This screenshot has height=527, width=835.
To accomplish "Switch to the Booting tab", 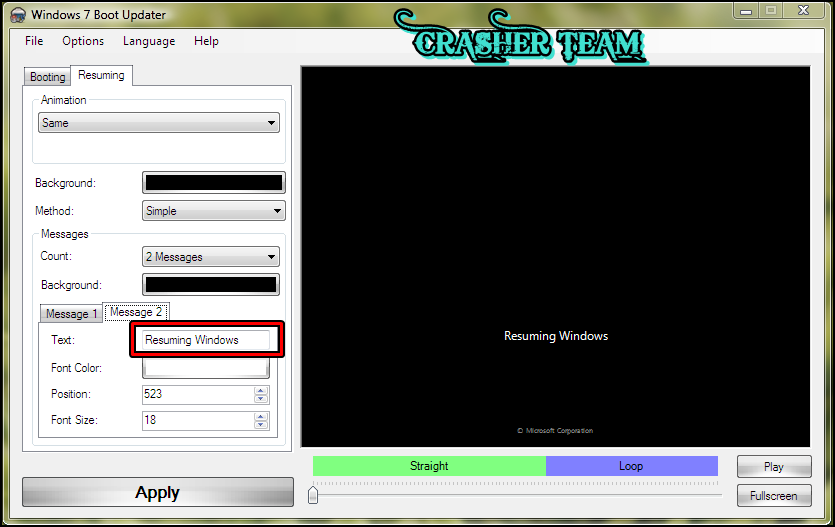I will (47, 77).
